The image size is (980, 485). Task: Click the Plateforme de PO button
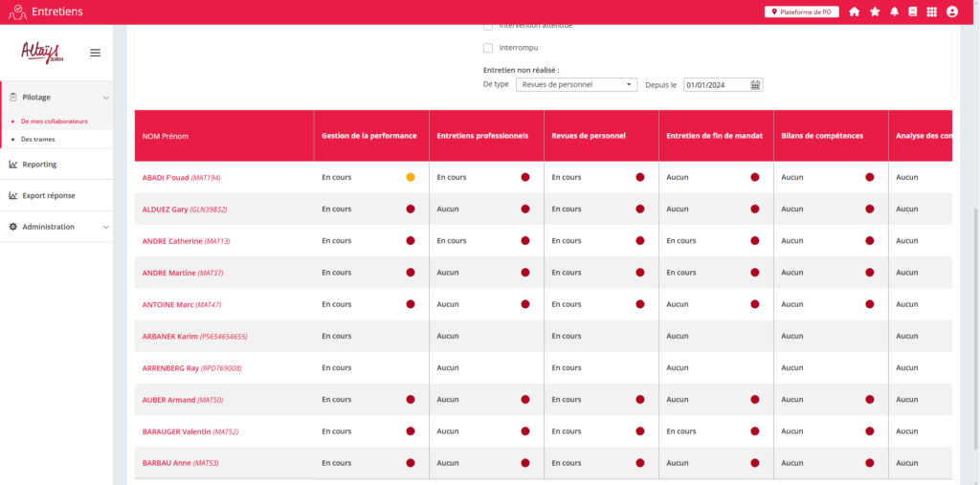[x=801, y=11]
